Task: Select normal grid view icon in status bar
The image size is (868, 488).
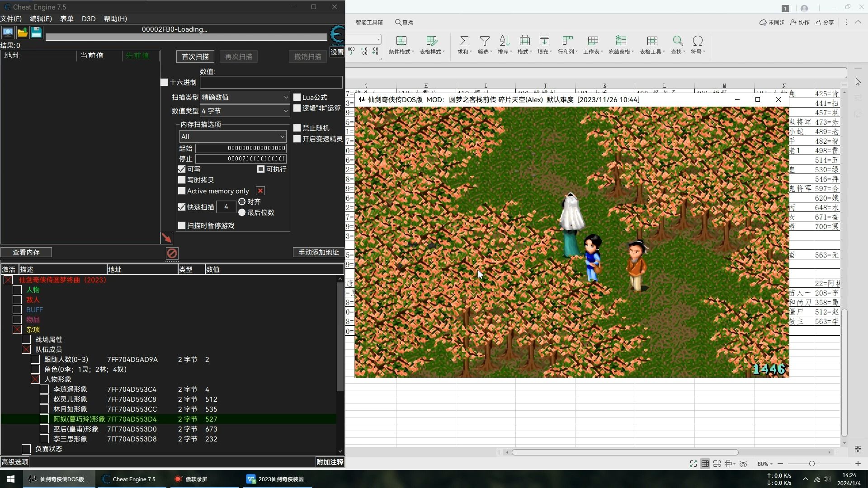Action: click(705, 464)
